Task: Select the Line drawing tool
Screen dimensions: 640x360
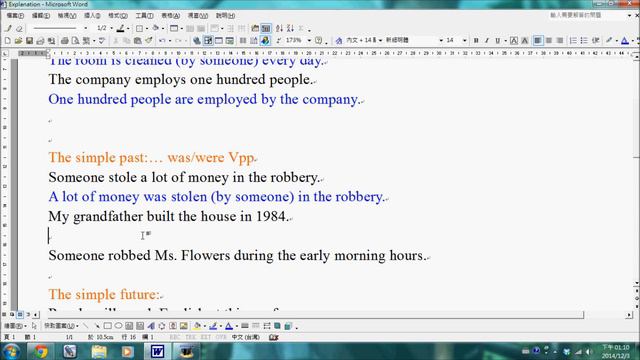Action: [86, 326]
